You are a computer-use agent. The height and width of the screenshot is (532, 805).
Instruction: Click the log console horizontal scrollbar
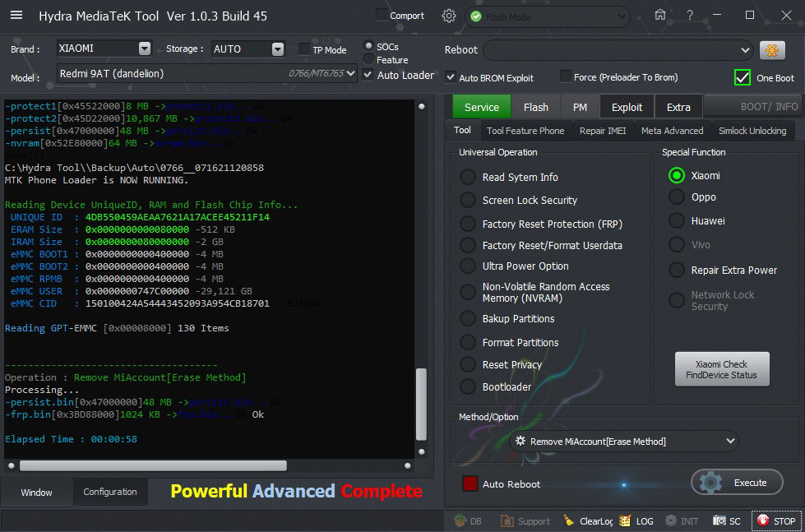[x=153, y=465]
